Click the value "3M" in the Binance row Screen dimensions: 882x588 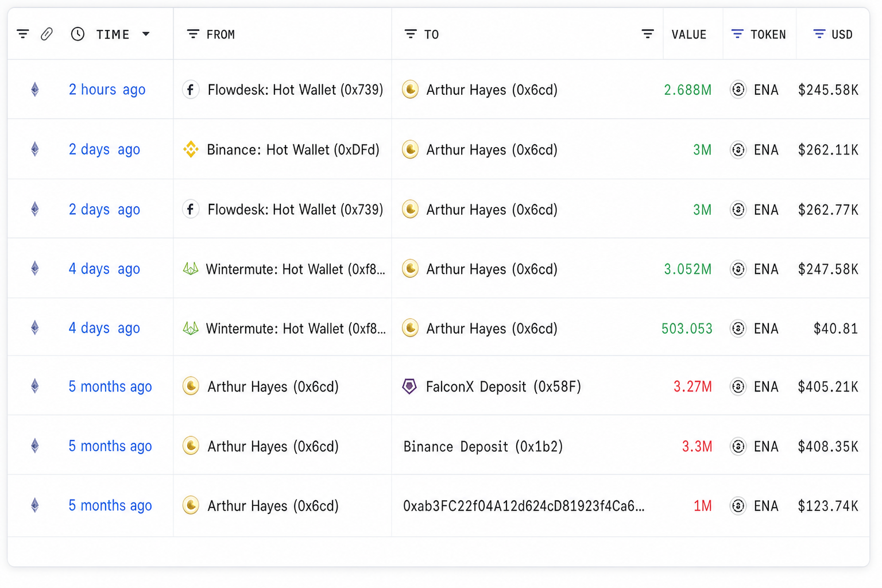[702, 150]
